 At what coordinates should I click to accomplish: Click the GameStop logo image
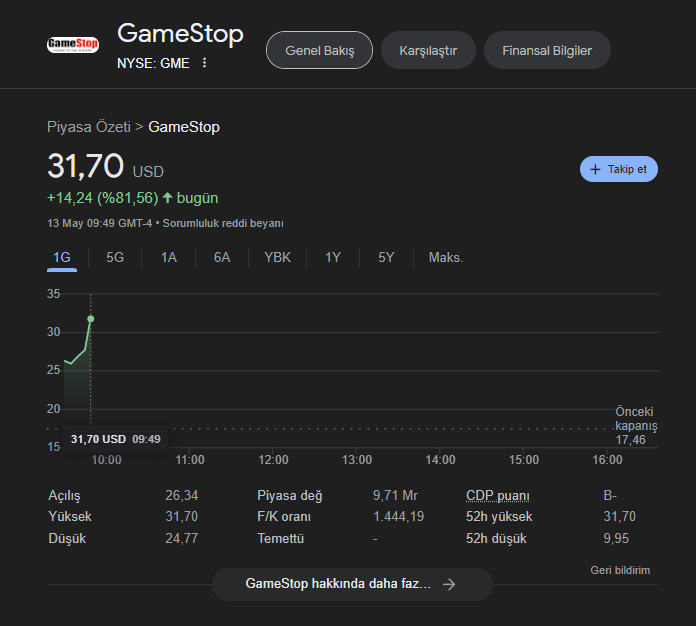pos(73,44)
